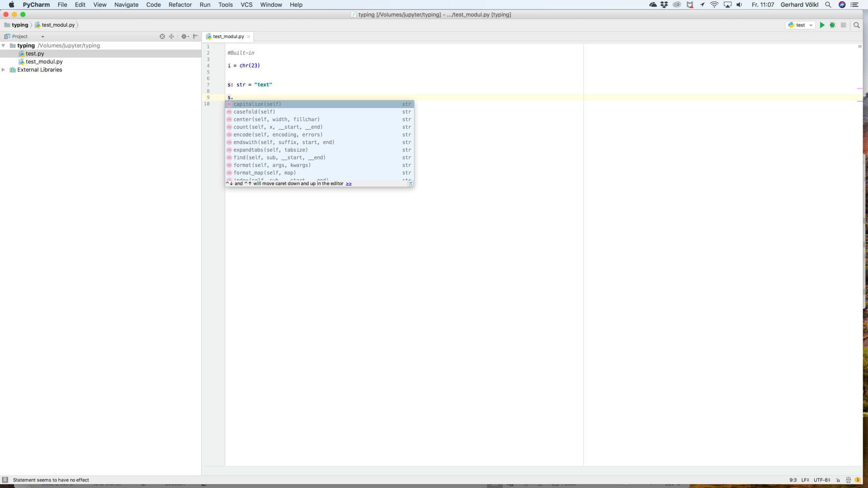Change the UTF-8 file encoding
Viewport: 868px width, 488px height.
tap(822, 480)
